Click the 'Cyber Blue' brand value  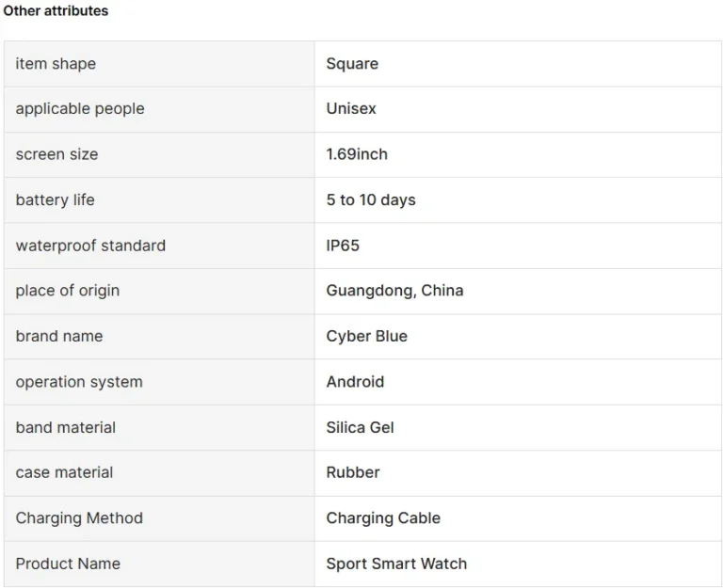pos(367,337)
